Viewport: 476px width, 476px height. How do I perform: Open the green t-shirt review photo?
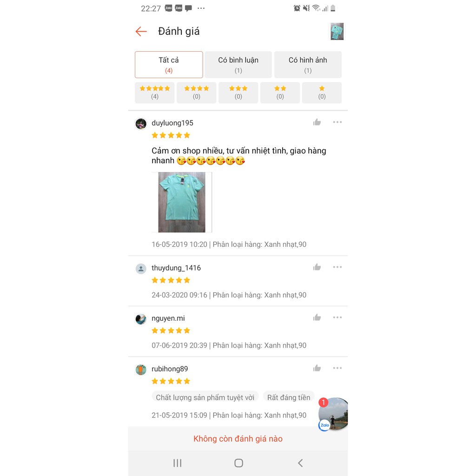click(182, 202)
